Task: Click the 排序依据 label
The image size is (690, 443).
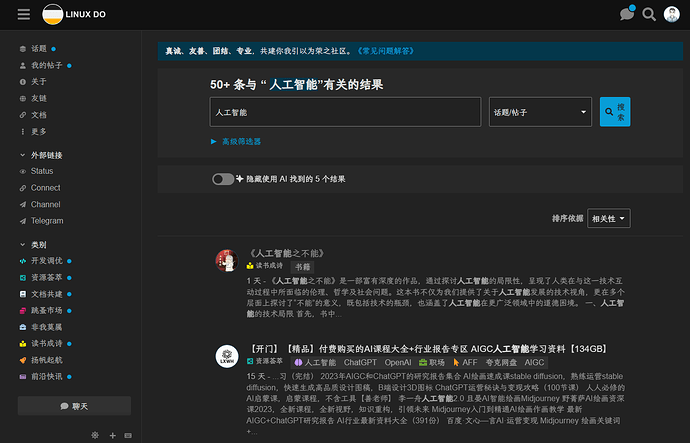Action: coord(567,218)
